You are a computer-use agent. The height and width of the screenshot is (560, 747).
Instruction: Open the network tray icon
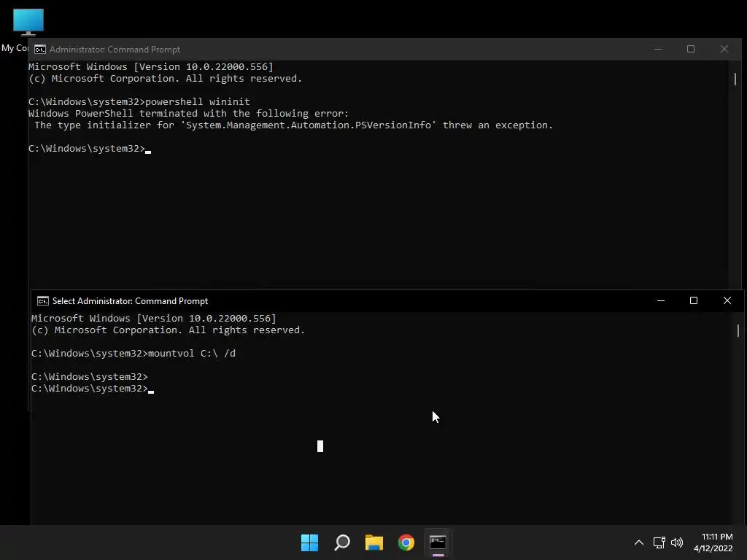coord(659,542)
